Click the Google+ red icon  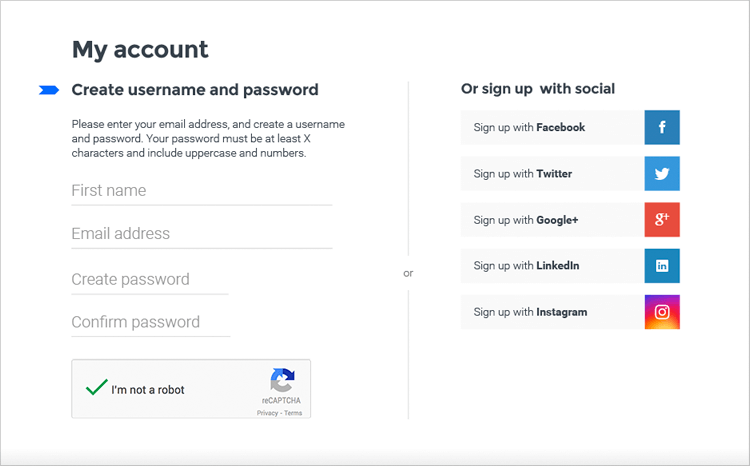(x=662, y=220)
